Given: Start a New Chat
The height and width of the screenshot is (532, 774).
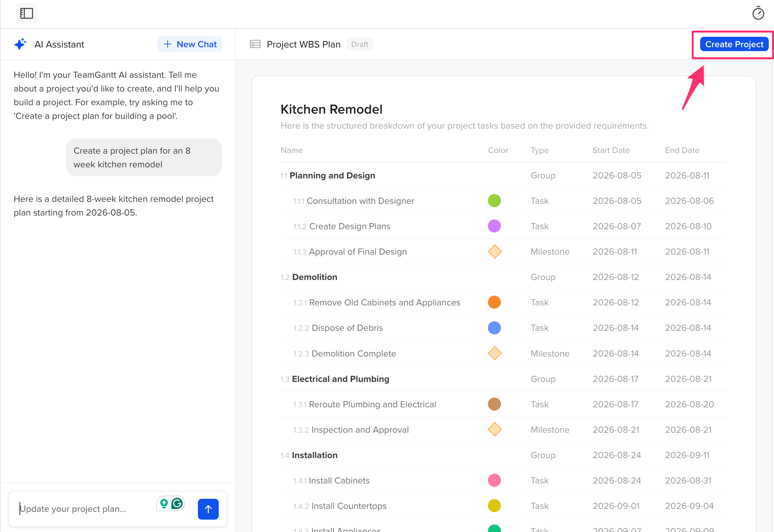Looking at the screenshot, I should (189, 44).
